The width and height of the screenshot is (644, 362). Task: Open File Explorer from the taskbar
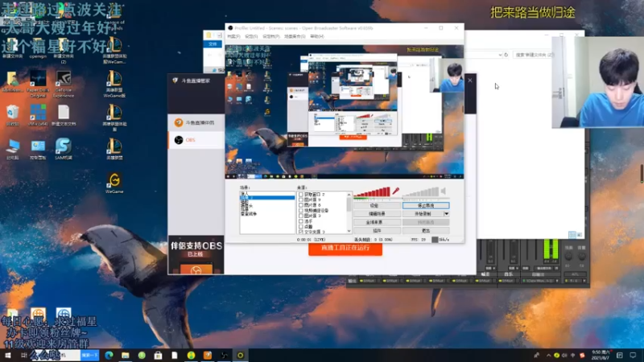click(126, 356)
